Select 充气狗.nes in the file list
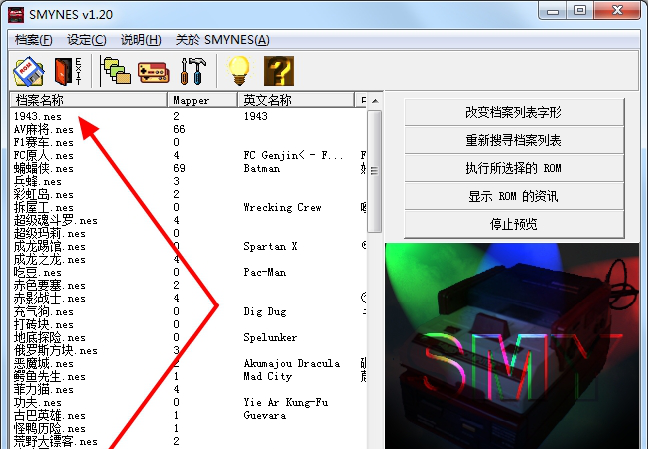This screenshot has width=648, height=466. pos(43,311)
